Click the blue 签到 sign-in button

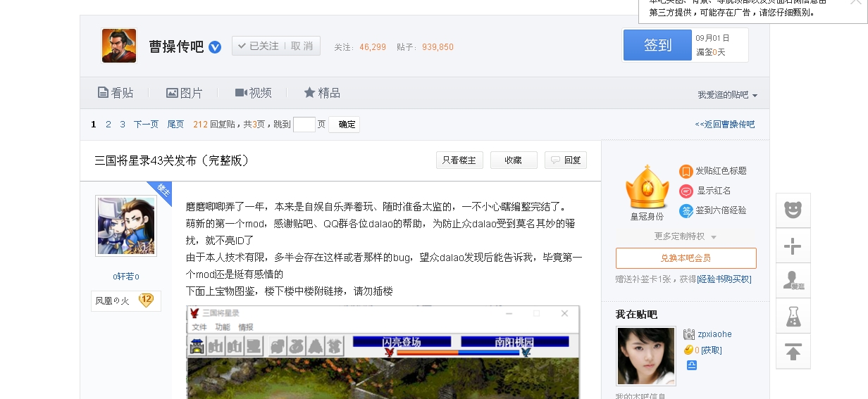(x=657, y=45)
